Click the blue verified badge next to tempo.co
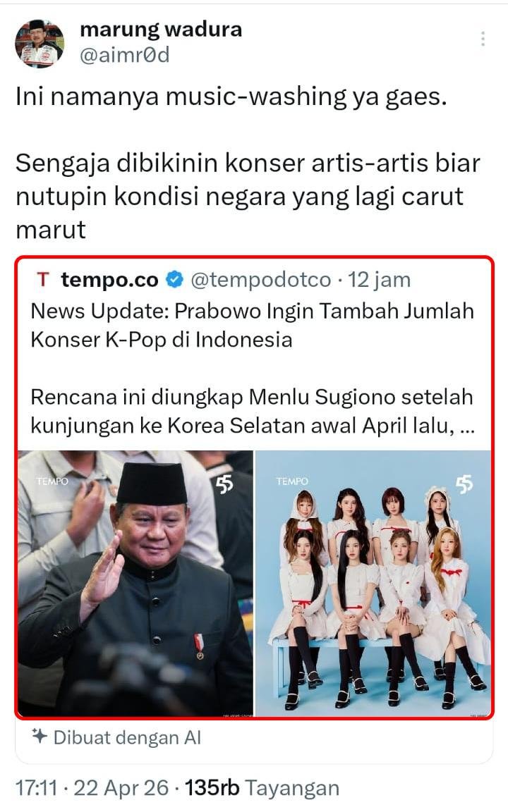This screenshot has height=812, width=508. pos(175,280)
